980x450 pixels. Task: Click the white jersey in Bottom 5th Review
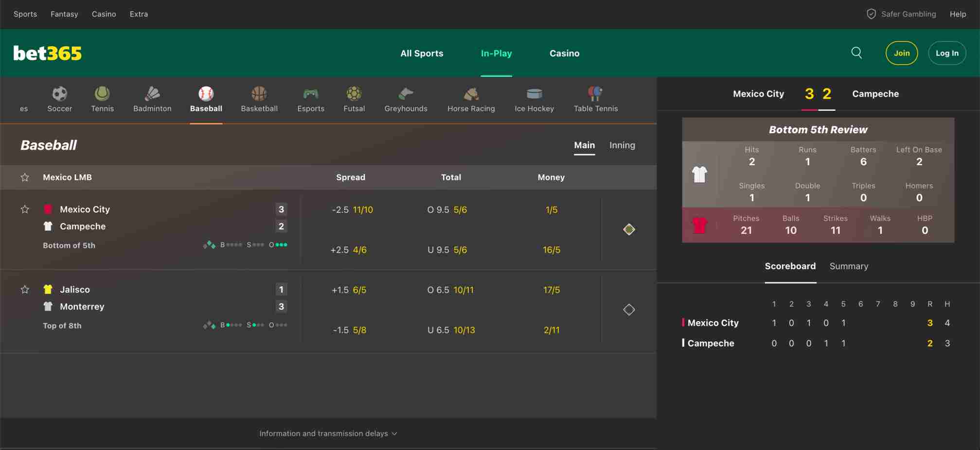coord(699,174)
